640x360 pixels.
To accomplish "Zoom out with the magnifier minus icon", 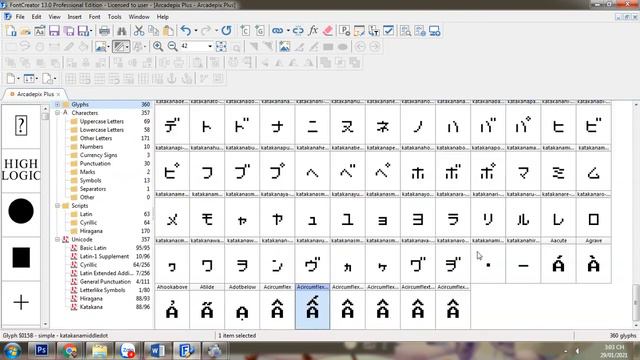I will [173, 47].
